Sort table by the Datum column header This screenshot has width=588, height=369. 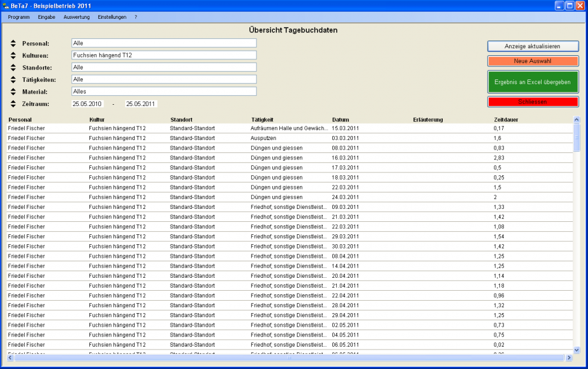click(x=340, y=119)
